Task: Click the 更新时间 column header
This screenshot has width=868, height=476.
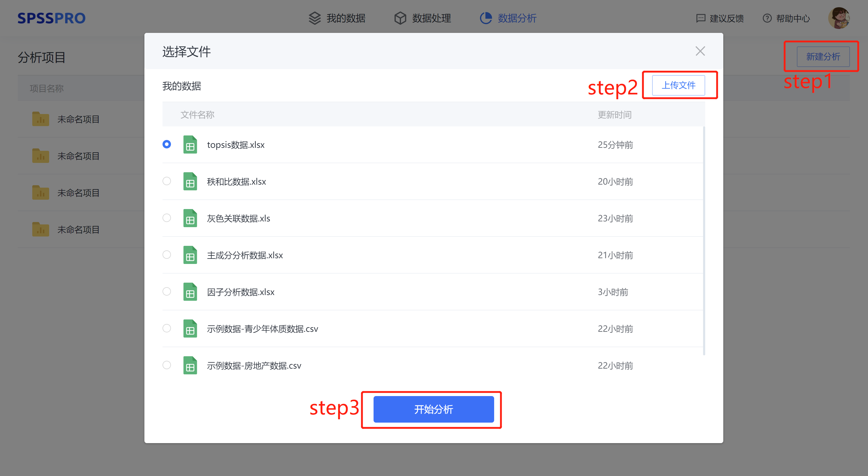Action: [615, 115]
